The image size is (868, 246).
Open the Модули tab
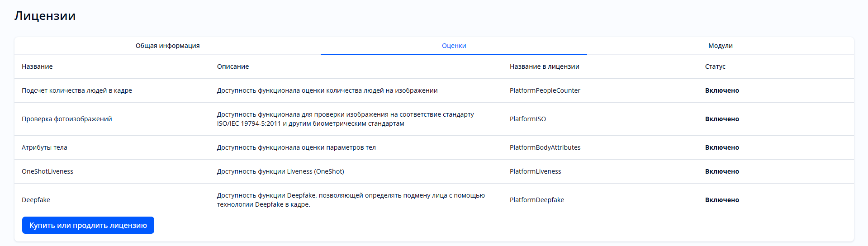[720, 46]
